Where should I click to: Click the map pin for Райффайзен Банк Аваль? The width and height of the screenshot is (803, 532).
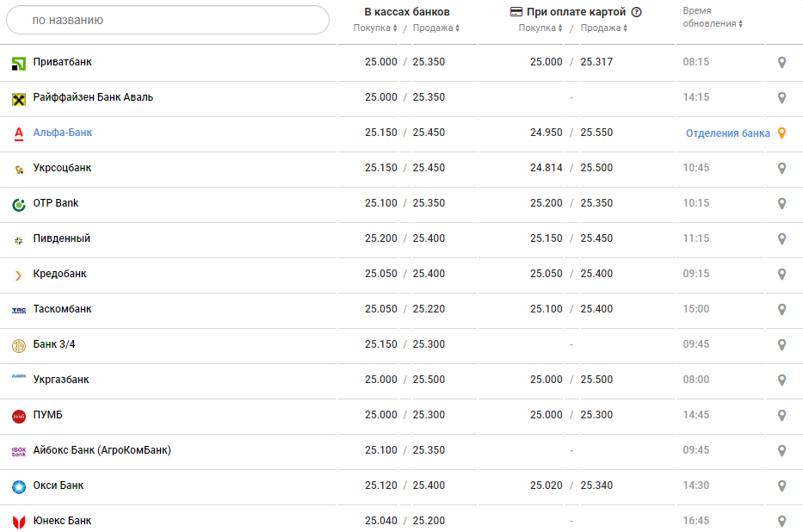coord(781,98)
